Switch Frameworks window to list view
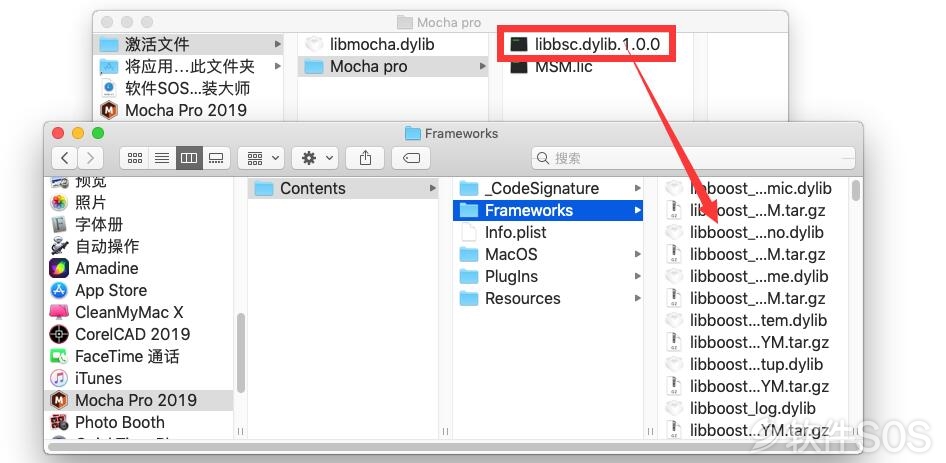Viewport: 946px width, 463px height. tap(162, 158)
